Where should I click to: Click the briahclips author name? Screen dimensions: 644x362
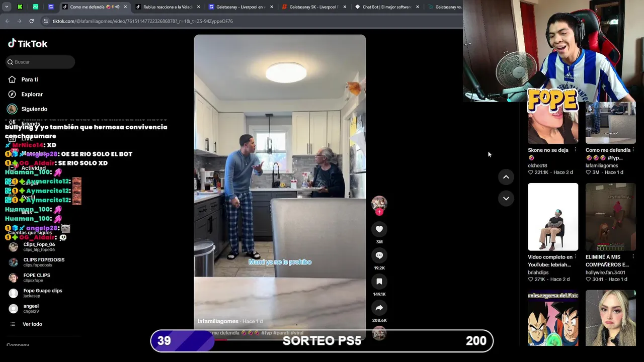click(x=538, y=273)
